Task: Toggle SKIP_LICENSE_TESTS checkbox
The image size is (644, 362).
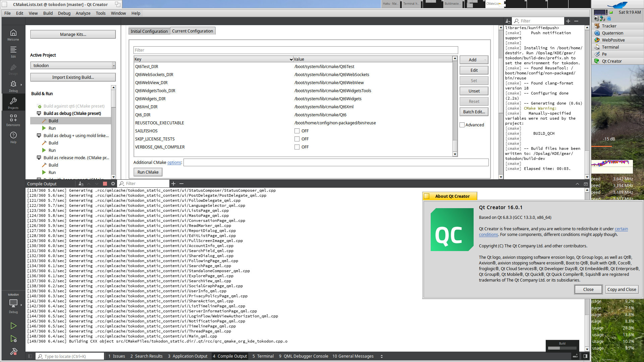Action: [297, 139]
